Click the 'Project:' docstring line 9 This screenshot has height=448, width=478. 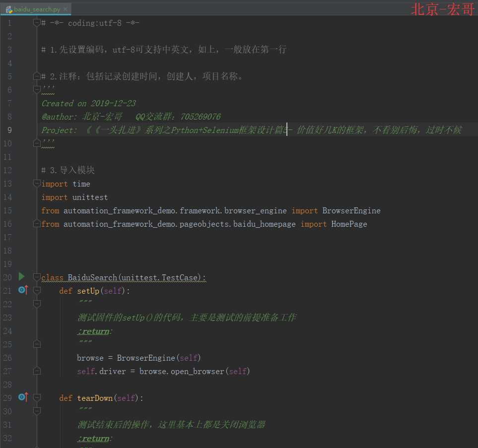click(252, 130)
